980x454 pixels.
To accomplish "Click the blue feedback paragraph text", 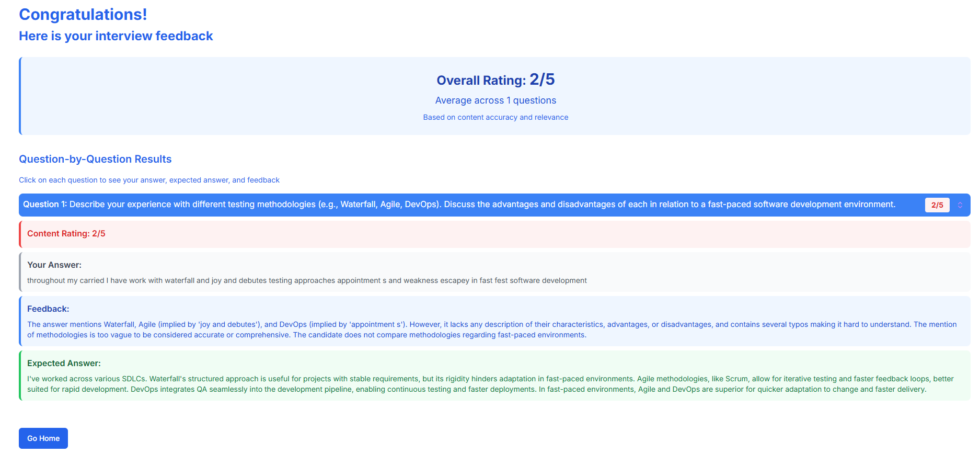I will (491, 330).
